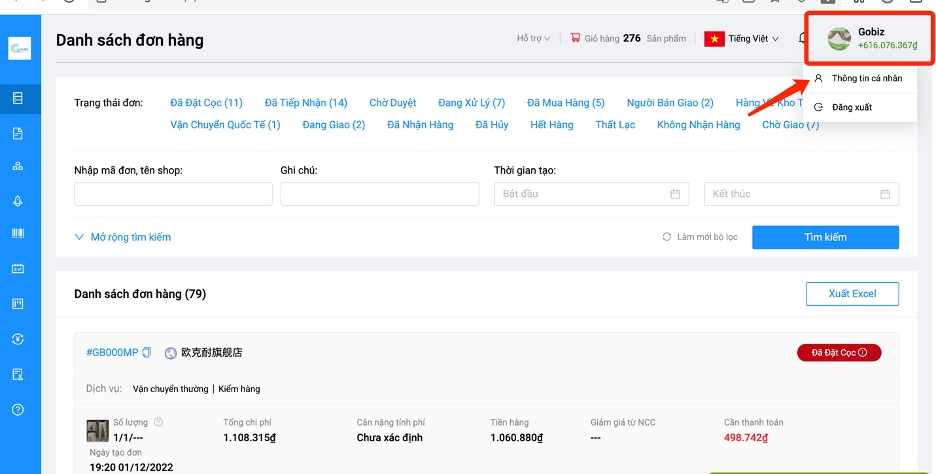The width and height of the screenshot is (936, 474).
Task: Open the yuan currency exchange sidebar icon
Action: (17, 339)
